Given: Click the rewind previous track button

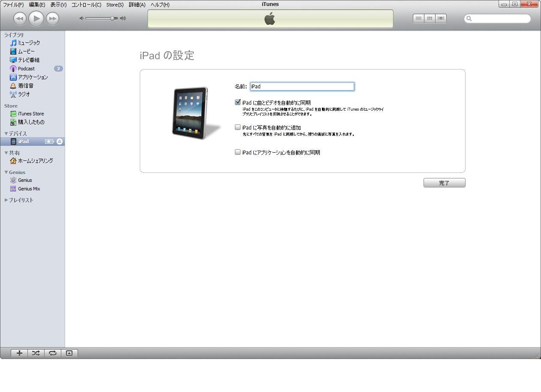Looking at the screenshot, I should [20, 18].
